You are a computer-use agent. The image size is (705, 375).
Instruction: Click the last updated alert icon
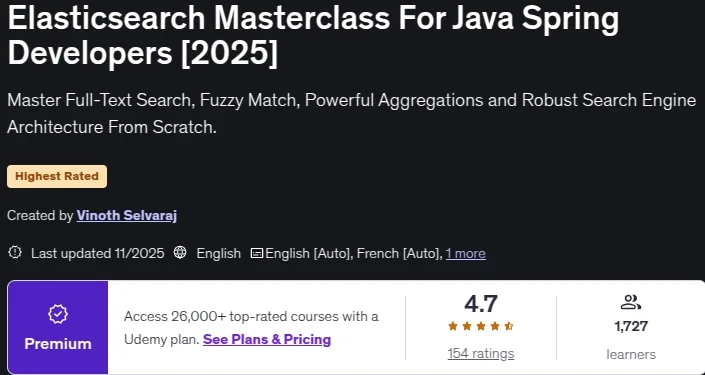(15, 253)
